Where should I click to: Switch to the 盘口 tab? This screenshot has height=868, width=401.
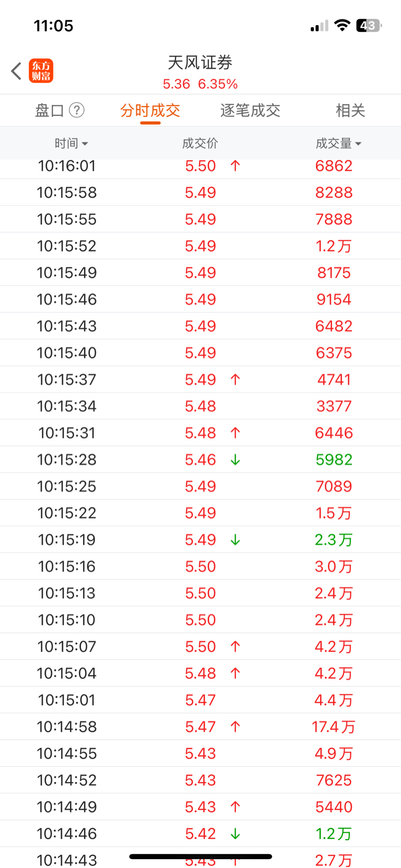[50, 110]
